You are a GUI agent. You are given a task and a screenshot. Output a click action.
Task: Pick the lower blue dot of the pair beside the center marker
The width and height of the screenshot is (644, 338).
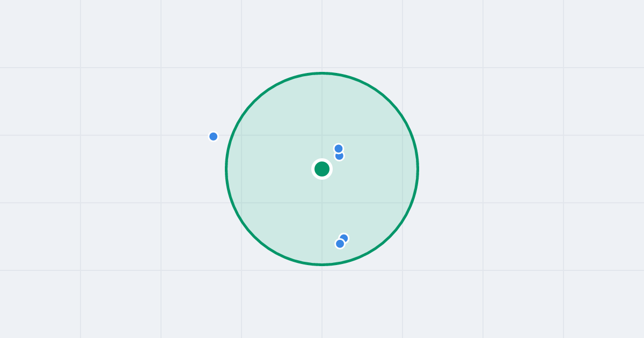[339, 156]
